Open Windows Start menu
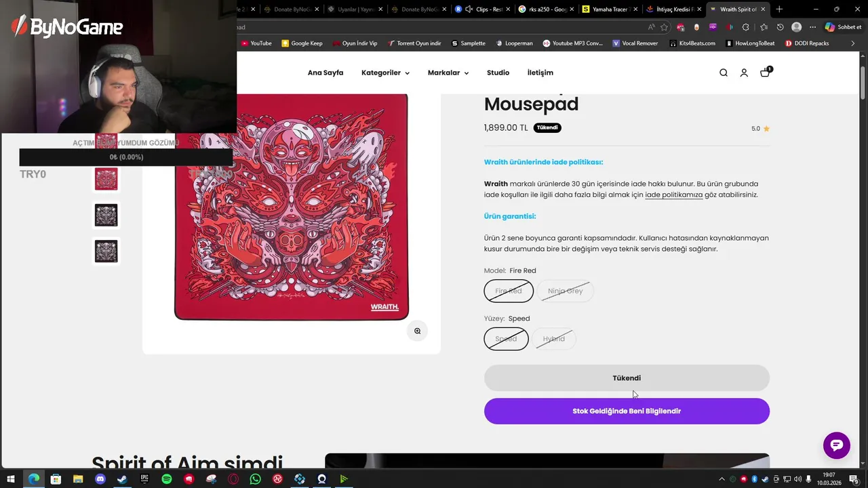This screenshot has width=868, height=488. (11, 479)
